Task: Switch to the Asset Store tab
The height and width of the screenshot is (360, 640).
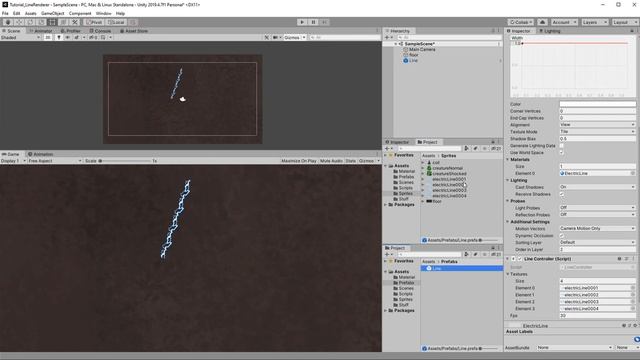Action: (x=133, y=31)
